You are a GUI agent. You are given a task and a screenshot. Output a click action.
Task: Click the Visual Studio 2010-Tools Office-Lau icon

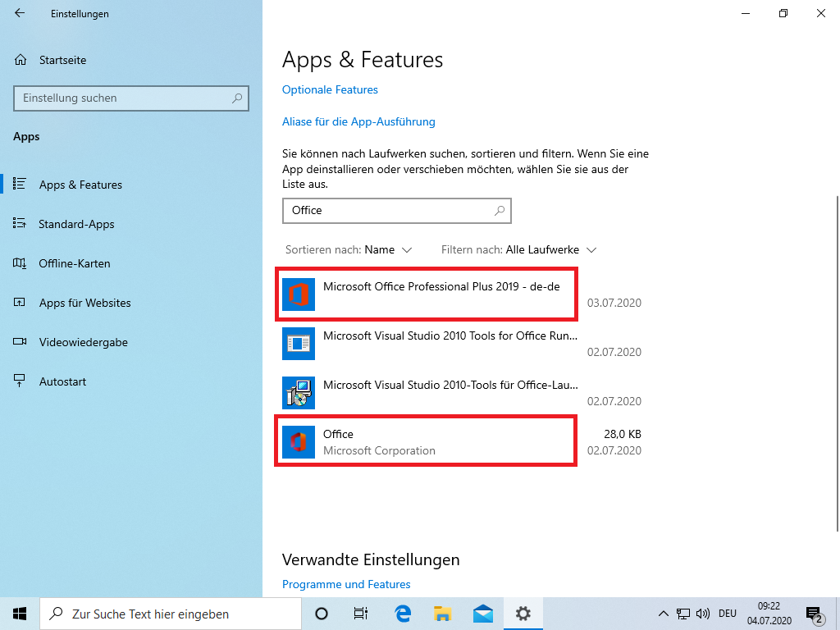click(x=299, y=393)
